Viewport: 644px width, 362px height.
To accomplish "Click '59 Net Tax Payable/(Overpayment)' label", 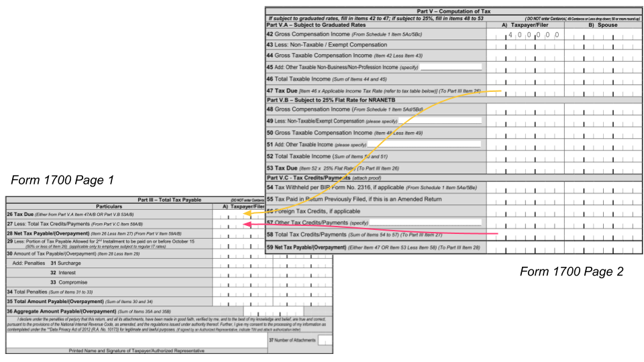I will tap(373, 247).
